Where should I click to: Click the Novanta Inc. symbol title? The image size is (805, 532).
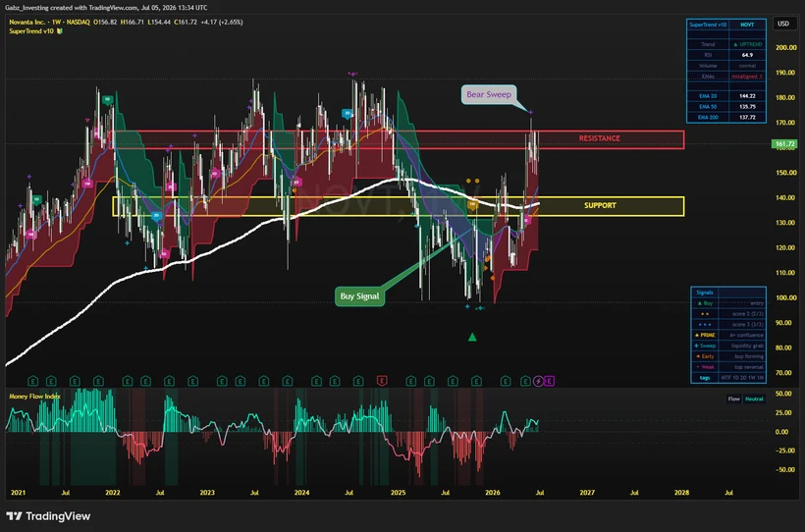27,22
